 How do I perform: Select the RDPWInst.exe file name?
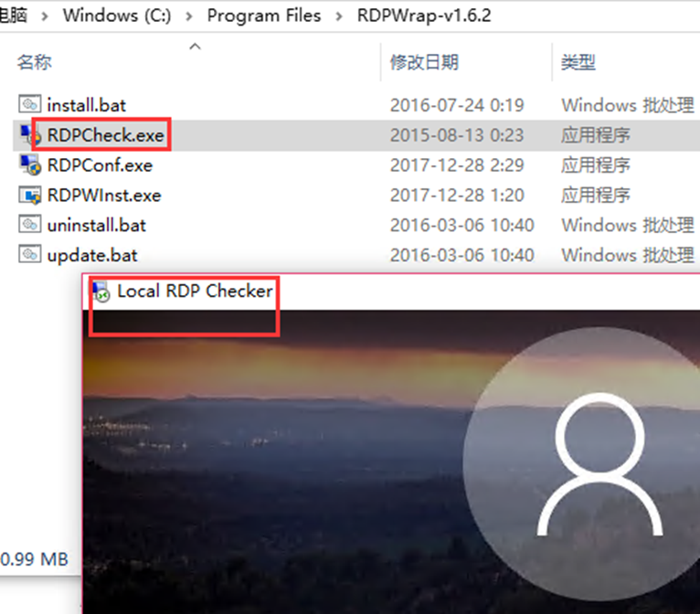[x=104, y=196]
